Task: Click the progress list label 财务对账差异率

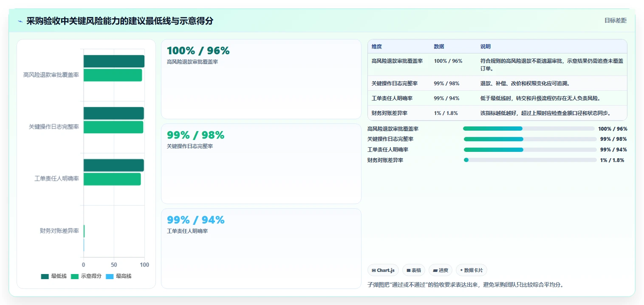Action: 385,160
